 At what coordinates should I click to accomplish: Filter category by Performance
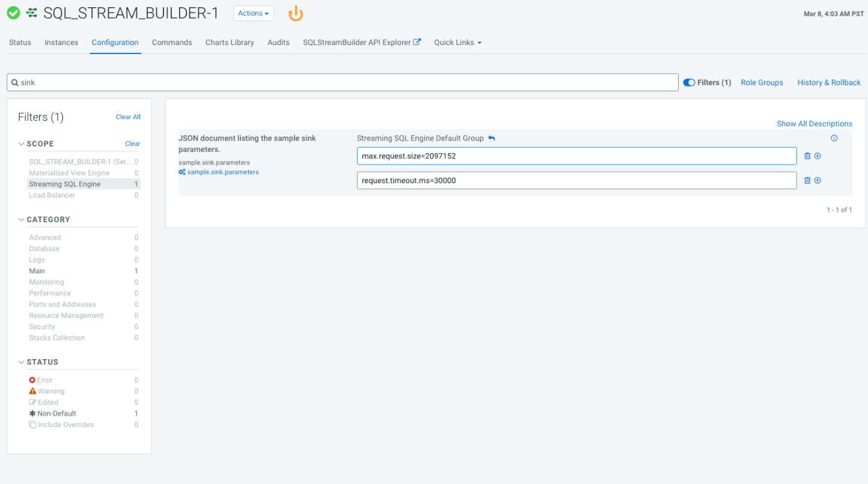point(84,293)
